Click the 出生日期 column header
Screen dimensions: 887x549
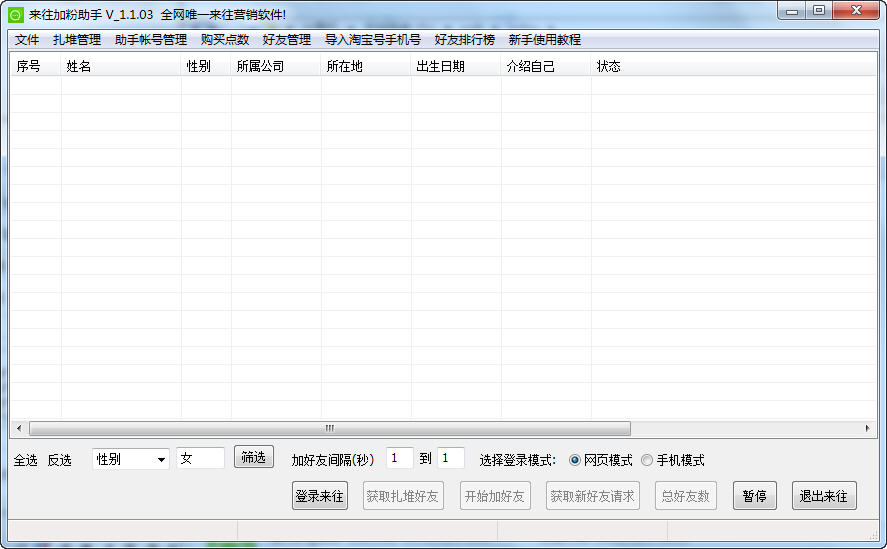pyautogui.click(x=456, y=66)
